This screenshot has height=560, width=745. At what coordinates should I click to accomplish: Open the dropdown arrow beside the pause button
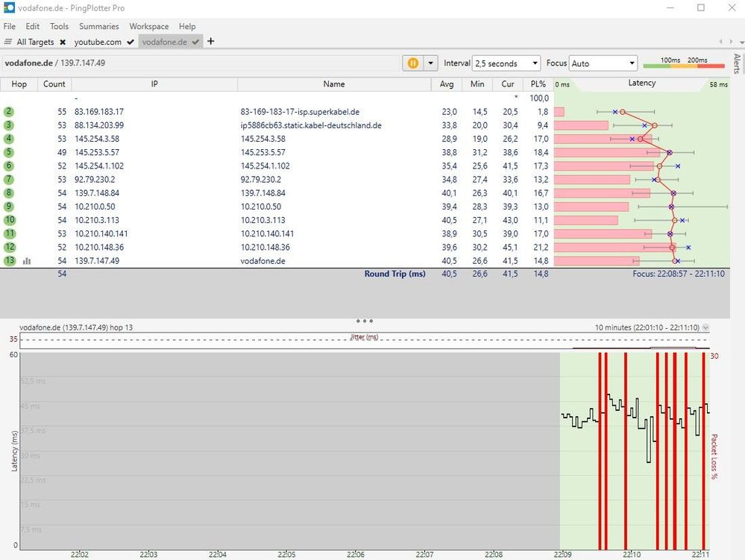click(x=430, y=63)
